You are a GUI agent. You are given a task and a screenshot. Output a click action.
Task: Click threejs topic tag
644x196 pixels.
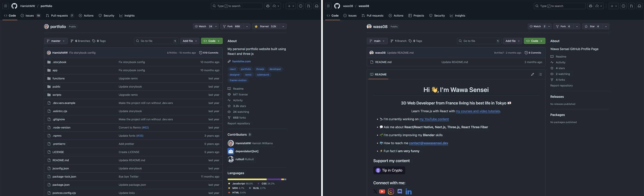260,69
